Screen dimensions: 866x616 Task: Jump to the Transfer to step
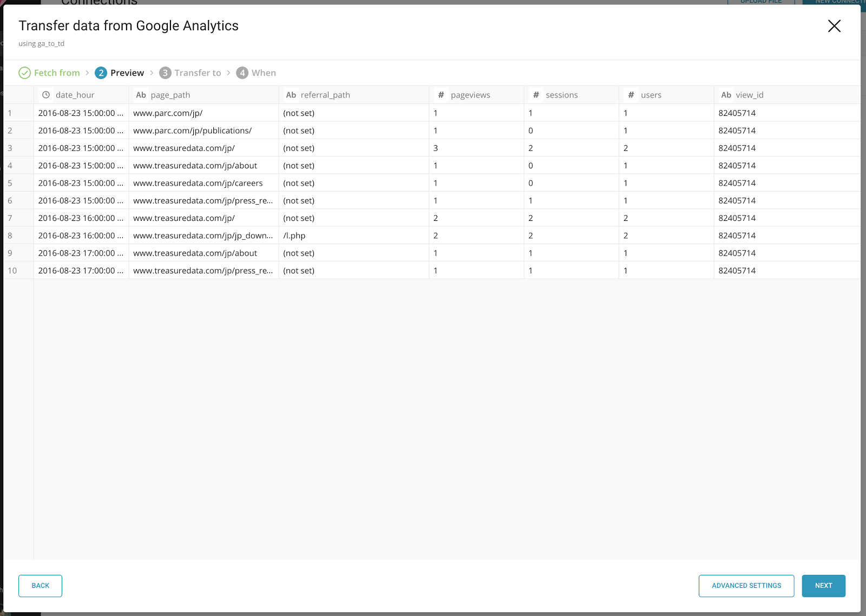(x=197, y=73)
